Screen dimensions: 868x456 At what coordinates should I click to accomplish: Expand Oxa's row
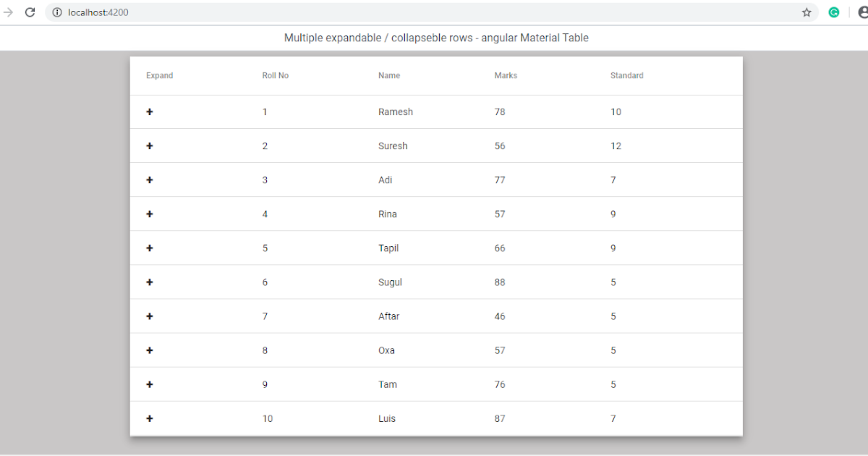coord(150,350)
